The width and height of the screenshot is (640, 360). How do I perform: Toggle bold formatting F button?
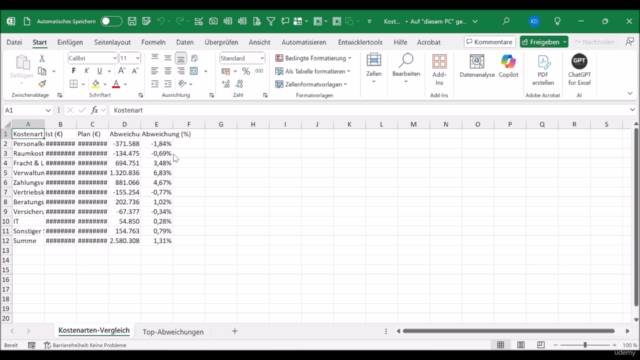click(x=73, y=71)
